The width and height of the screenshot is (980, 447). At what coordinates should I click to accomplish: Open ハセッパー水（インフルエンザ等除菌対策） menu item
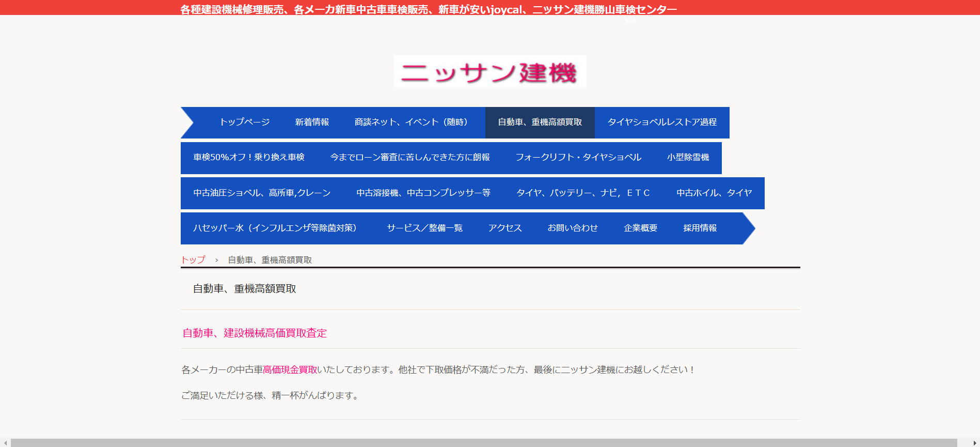[277, 228]
